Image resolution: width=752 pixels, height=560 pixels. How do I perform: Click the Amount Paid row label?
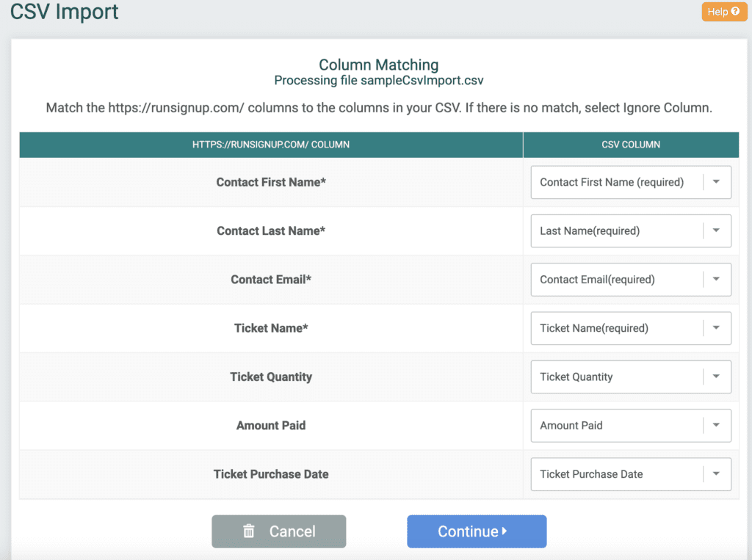(271, 425)
